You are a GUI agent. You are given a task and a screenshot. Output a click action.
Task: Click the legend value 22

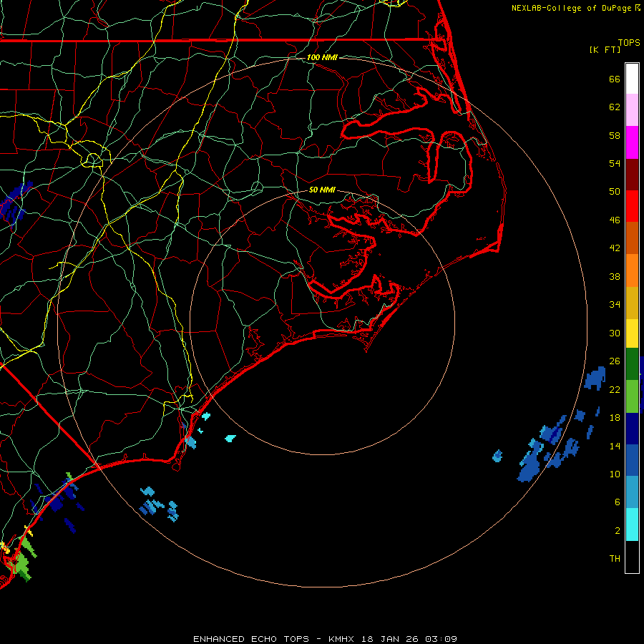(615, 390)
